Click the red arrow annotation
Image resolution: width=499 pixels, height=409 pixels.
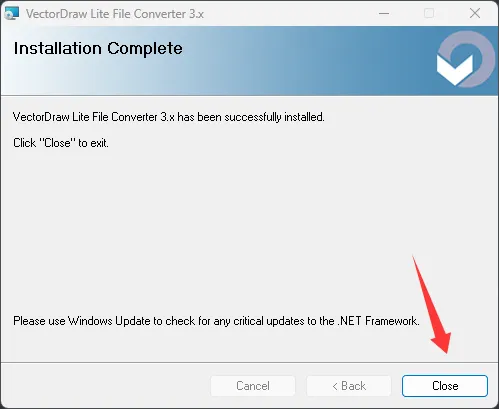[431, 305]
